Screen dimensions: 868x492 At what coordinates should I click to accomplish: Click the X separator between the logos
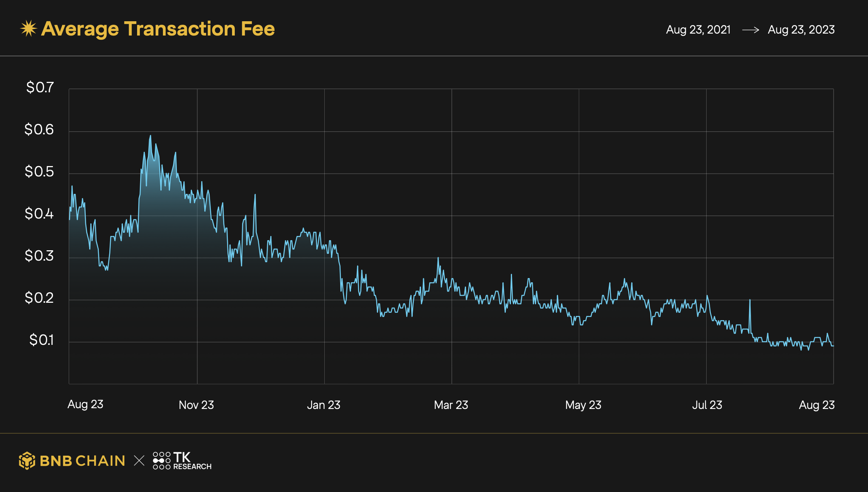point(139,461)
